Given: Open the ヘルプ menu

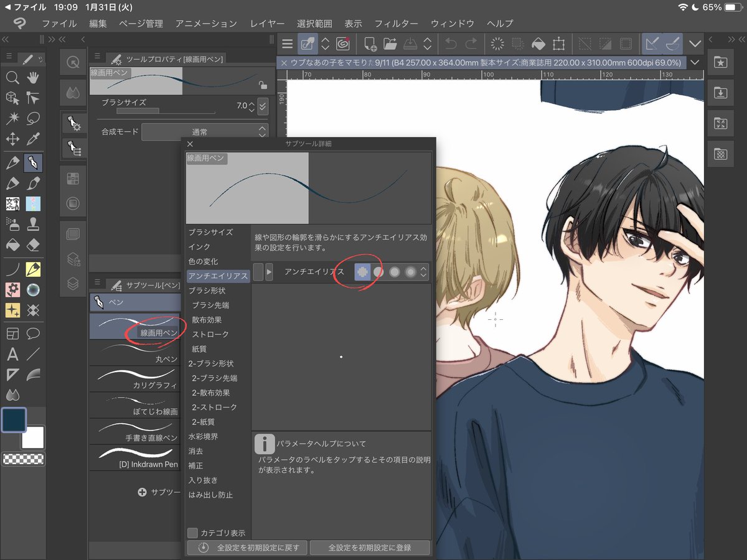Looking at the screenshot, I should (500, 24).
